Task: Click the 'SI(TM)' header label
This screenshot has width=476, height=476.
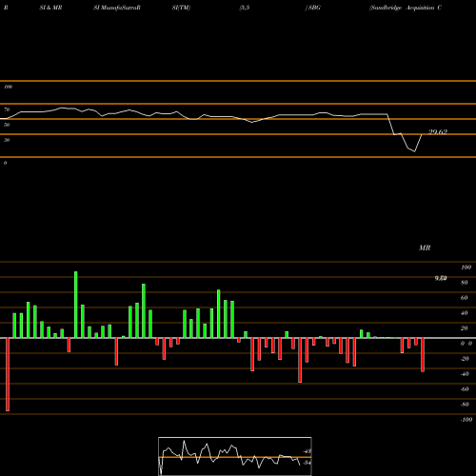Action: click(x=181, y=8)
